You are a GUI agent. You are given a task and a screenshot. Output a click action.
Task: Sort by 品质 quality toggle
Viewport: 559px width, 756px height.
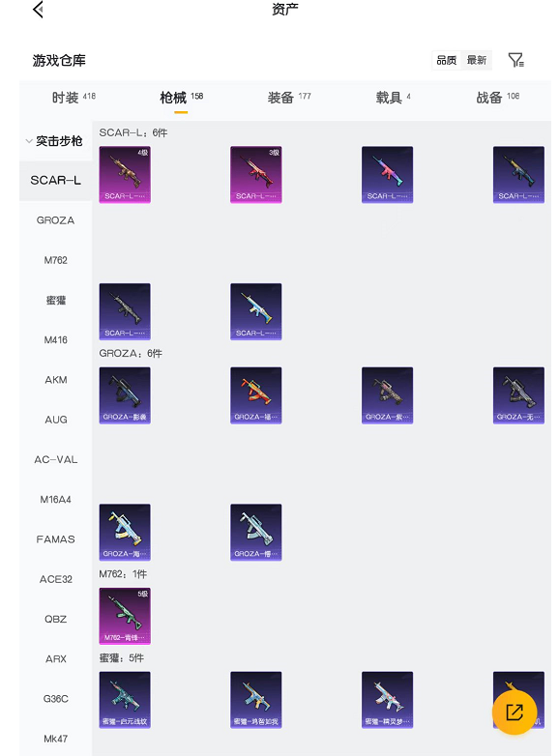[x=446, y=60]
